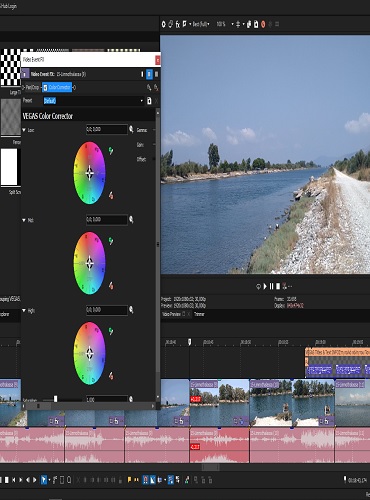Viewport: 370px width, 500px height.
Task: Click green eyedropper beside High wheel
Action: 111,331
